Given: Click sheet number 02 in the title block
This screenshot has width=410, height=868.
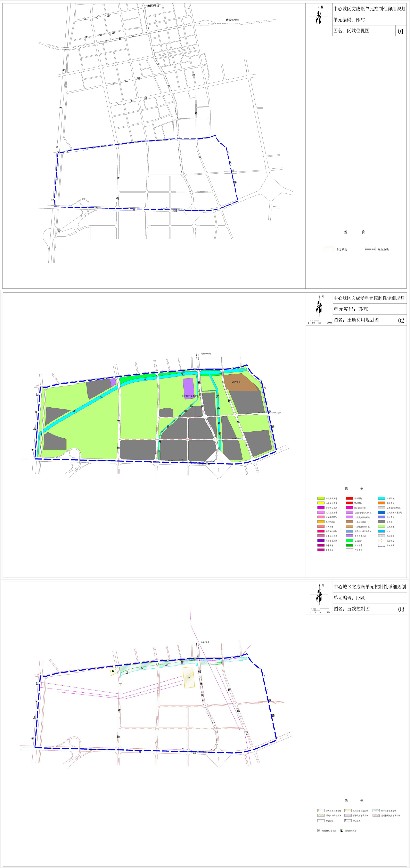Looking at the screenshot, I should click(x=401, y=320).
